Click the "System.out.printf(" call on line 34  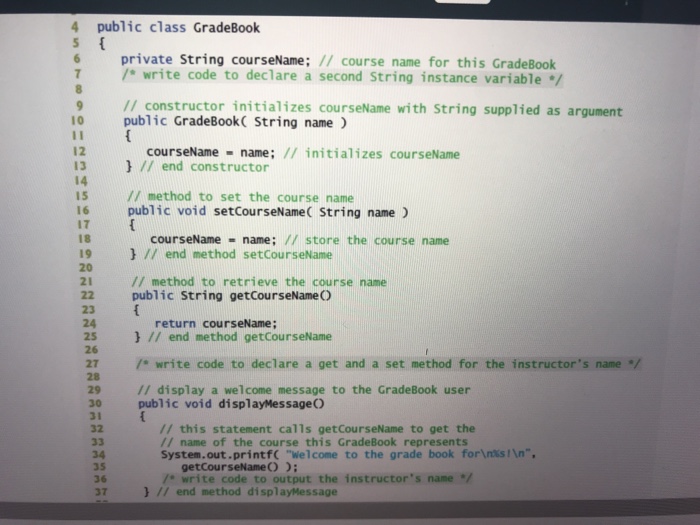(x=220, y=454)
